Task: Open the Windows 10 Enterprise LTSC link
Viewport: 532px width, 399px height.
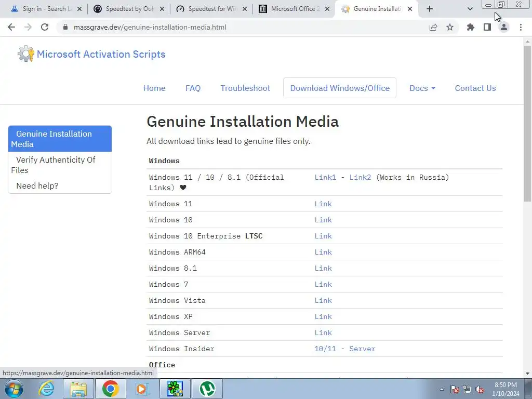Action: (x=323, y=236)
